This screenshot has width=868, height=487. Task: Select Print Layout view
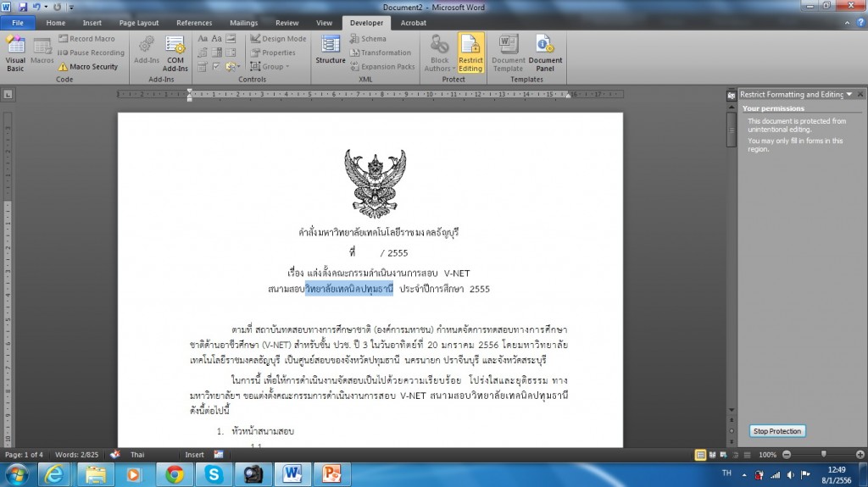pyautogui.click(x=700, y=455)
